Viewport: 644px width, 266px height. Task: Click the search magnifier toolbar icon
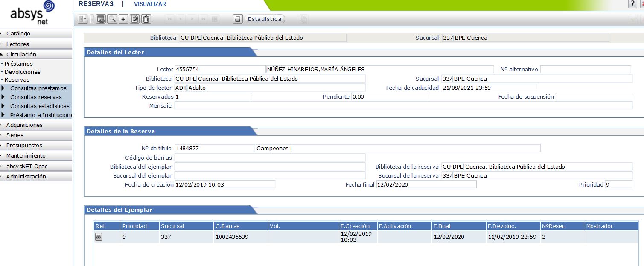(112, 19)
